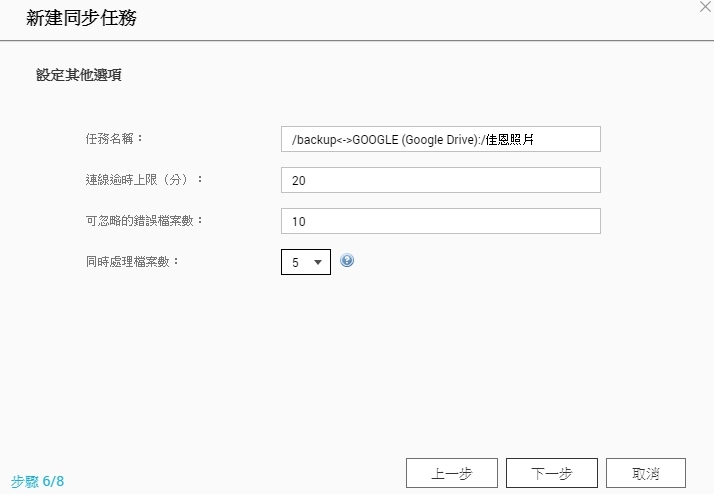This screenshot has height=494, width=714.
Task: Open the 同時處理檔案數 dropdown
Action: tap(306, 262)
